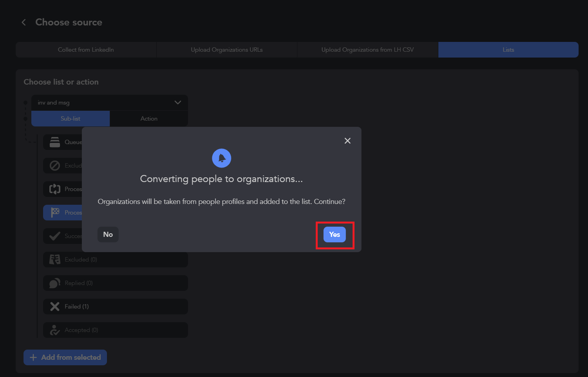Select the Failed (1) sub-list
The image size is (588, 377).
click(116, 307)
